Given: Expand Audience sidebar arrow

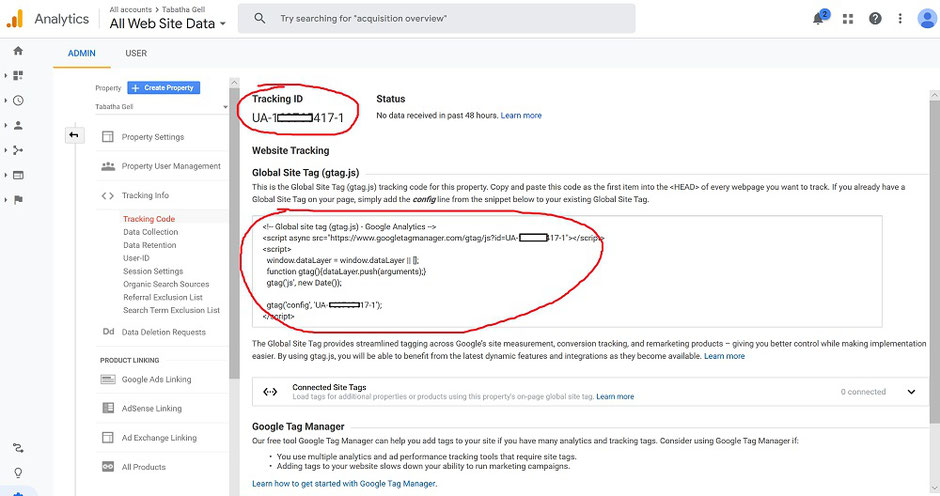Looking at the screenshot, I should (6, 125).
